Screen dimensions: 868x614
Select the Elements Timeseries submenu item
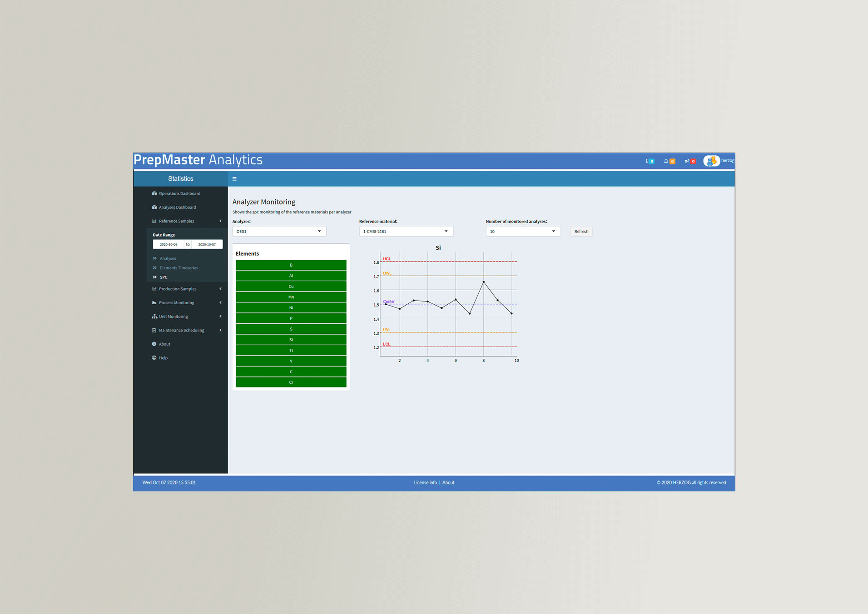pyautogui.click(x=179, y=268)
